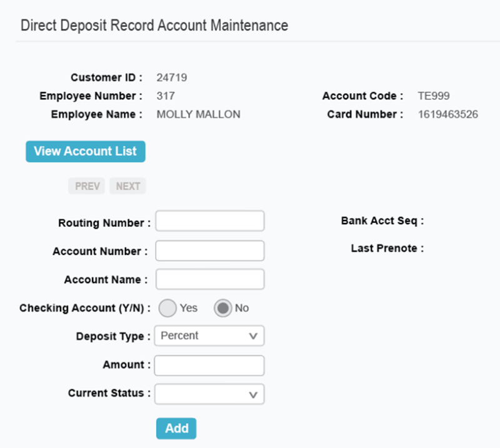This screenshot has width=500, height=448.
Task: Click the Deposit Type dropdown chevron
Action: point(254,336)
